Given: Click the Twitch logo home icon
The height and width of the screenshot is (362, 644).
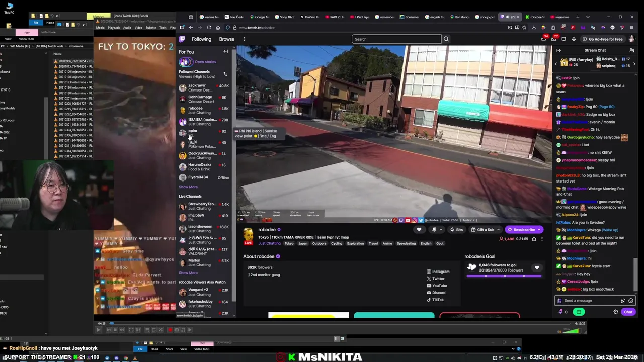Looking at the screenshot, I should [x=182, y=39].
